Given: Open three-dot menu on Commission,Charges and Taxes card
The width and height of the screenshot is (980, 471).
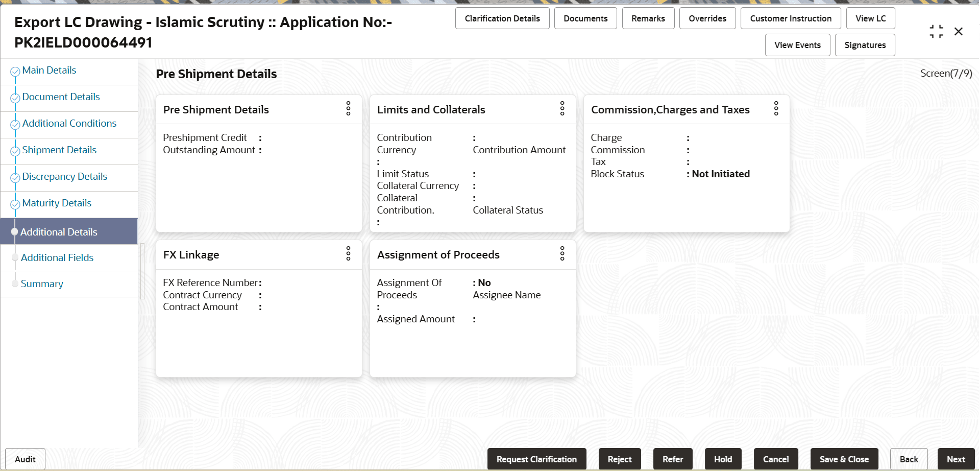Looking at the screenshot, I should point(776,109).
